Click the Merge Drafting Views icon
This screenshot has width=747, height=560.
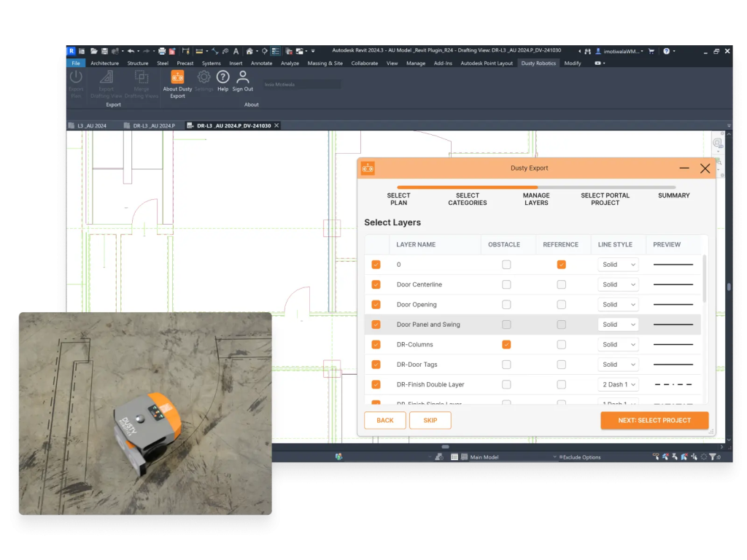click(142, 77)
